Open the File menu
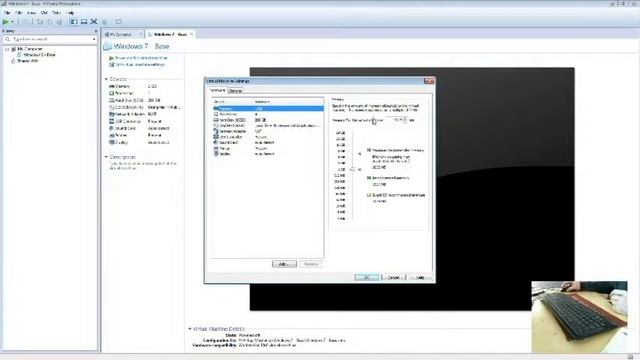This screenshot has height=360, width=640. (7, 13)
